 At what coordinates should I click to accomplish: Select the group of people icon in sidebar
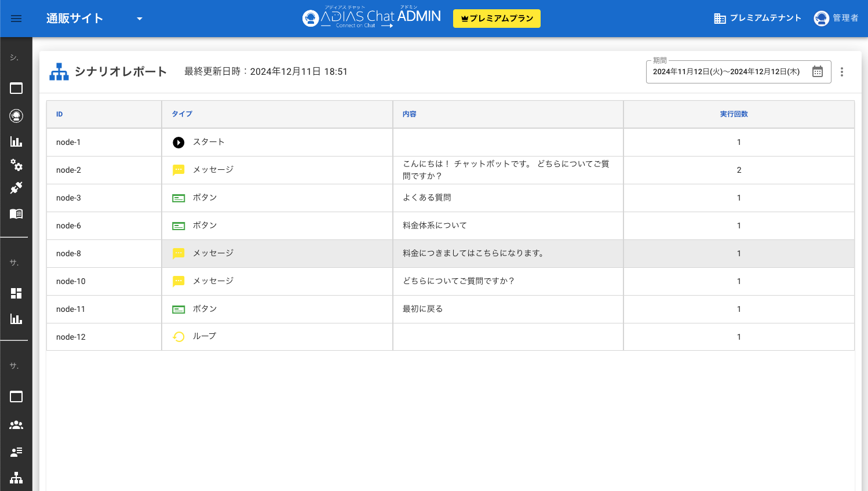[x=16, y=425]
